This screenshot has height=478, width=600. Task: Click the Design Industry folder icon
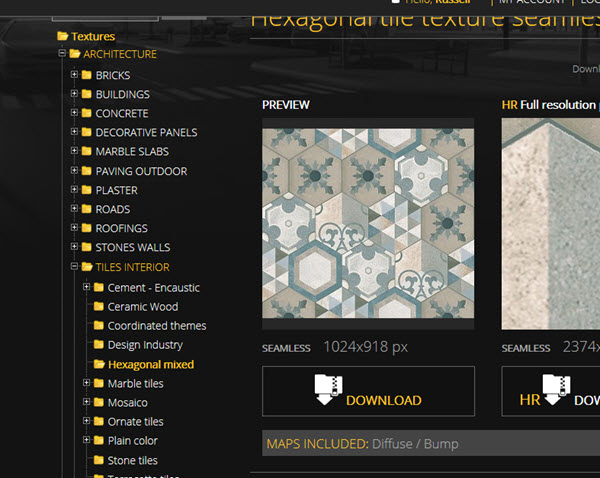(99, 345)
